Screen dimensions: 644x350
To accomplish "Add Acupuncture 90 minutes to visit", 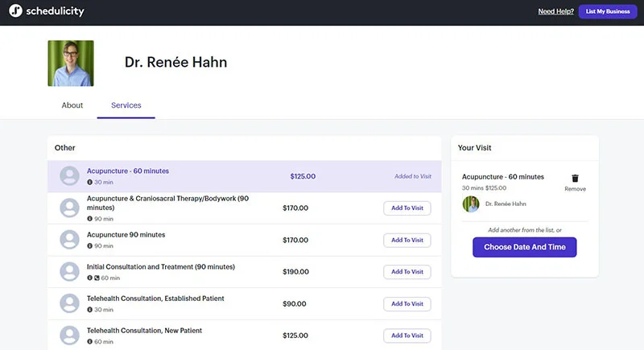I will [407, 240].
